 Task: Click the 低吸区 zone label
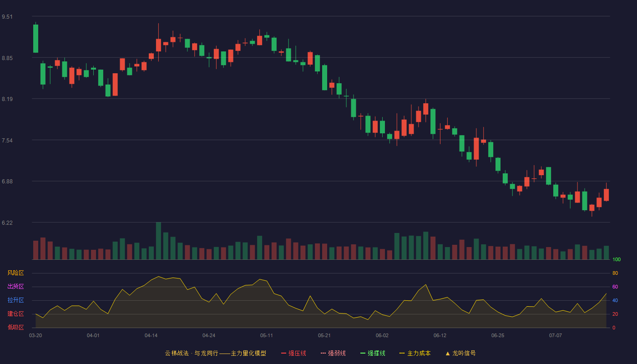tap(15, 327)
